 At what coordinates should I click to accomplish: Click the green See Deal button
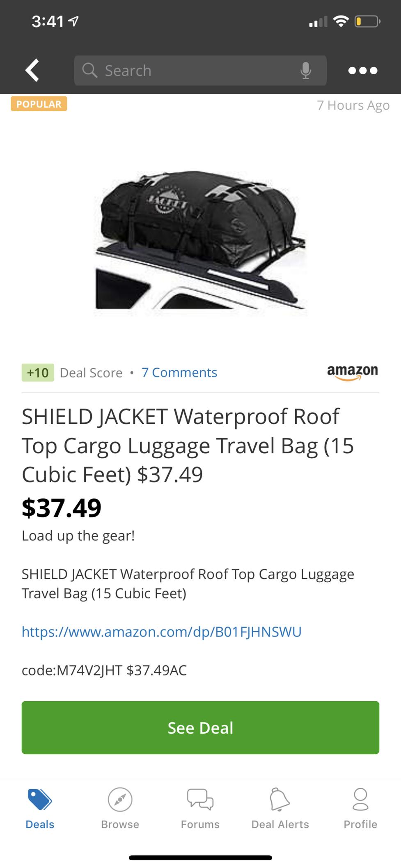coord(200,728)
